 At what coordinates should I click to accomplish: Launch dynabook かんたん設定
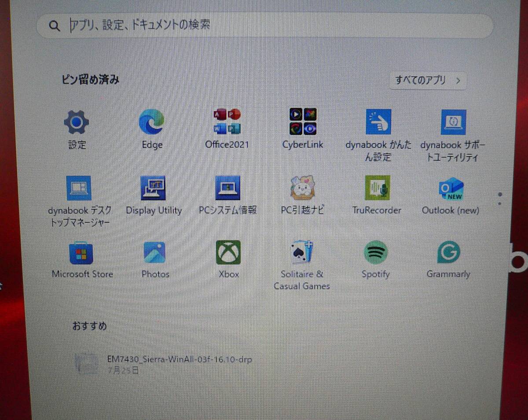click(x=378, y=122)
